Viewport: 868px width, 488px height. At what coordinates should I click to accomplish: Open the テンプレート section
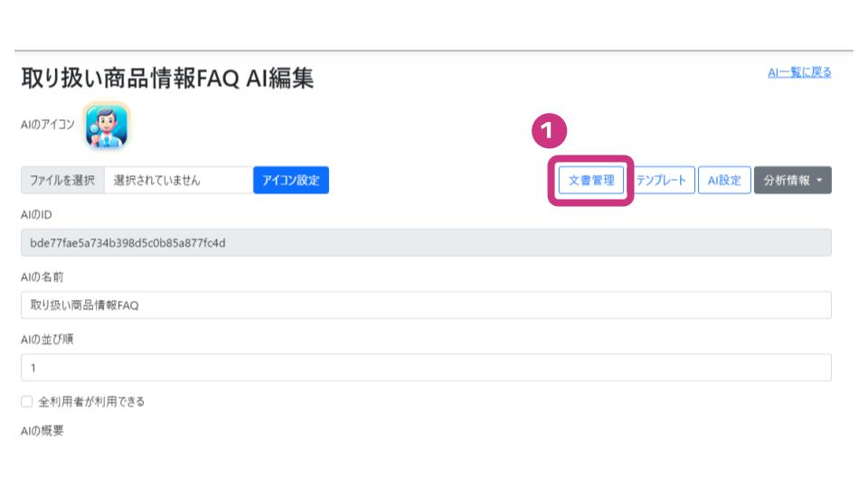(661, 181)
